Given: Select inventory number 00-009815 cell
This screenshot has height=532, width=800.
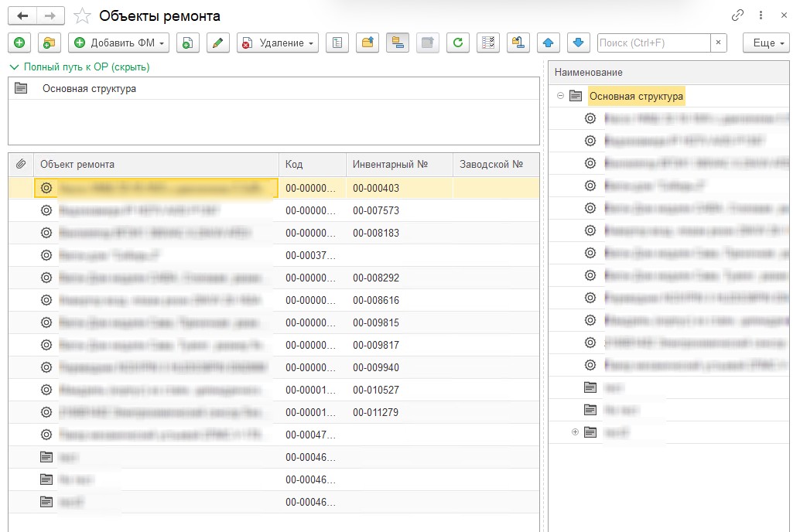Looking at the screenshot, I should [x=399, y=323].
